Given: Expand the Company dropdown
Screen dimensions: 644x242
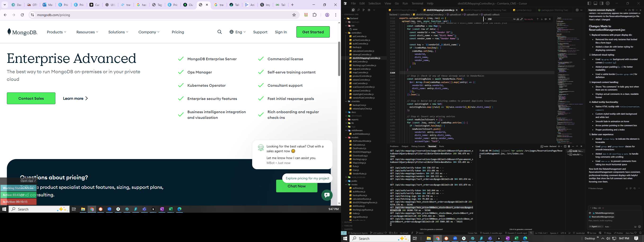Looking at the screenshot, I should click(x=149, y=32).
